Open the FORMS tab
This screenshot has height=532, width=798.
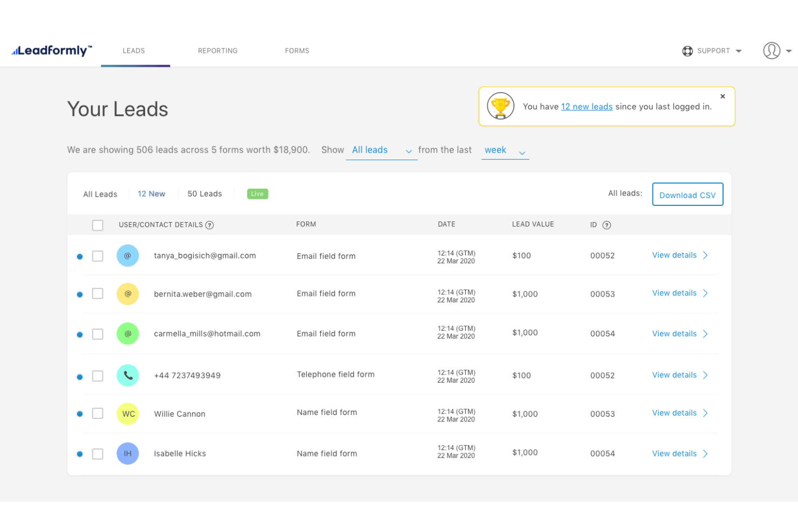(x=297, y=51)
